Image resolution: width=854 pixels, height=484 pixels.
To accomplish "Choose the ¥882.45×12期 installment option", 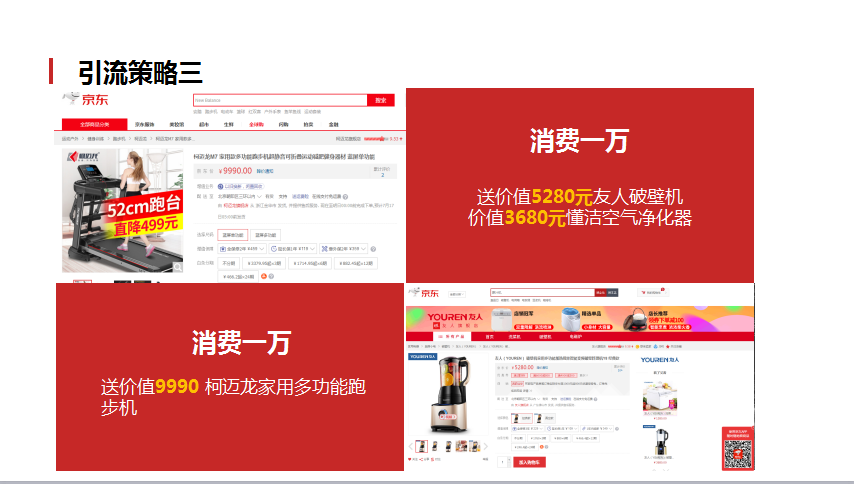I will coord(356,264).
